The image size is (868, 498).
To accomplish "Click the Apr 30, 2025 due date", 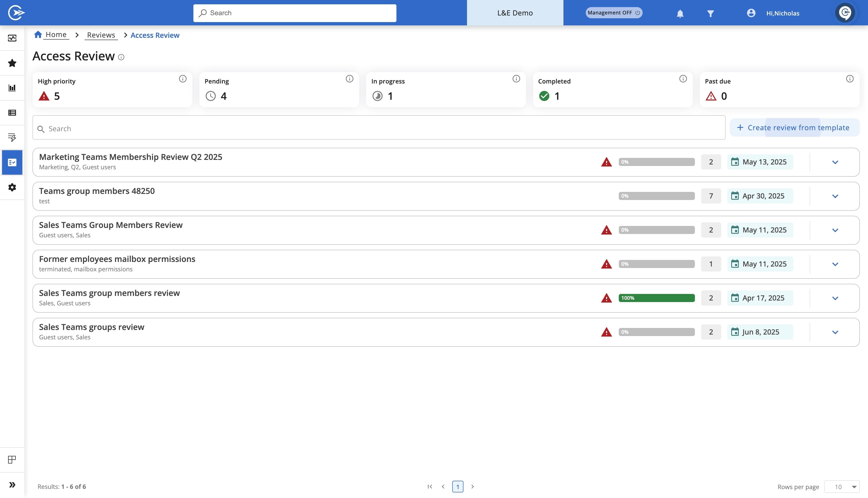I will (x=760, y=196).
